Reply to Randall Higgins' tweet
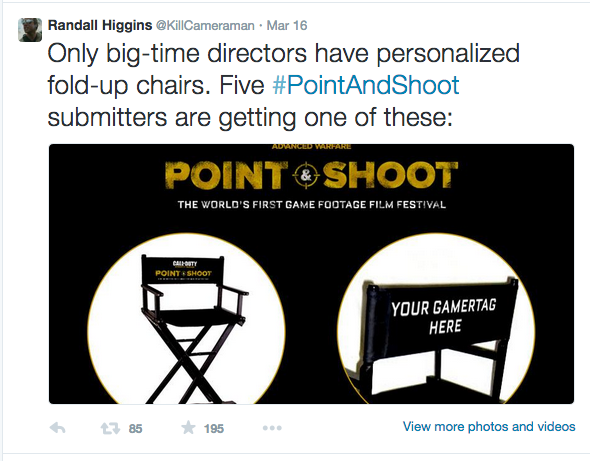This screenshot has width=590, height=461. point(58,428)
